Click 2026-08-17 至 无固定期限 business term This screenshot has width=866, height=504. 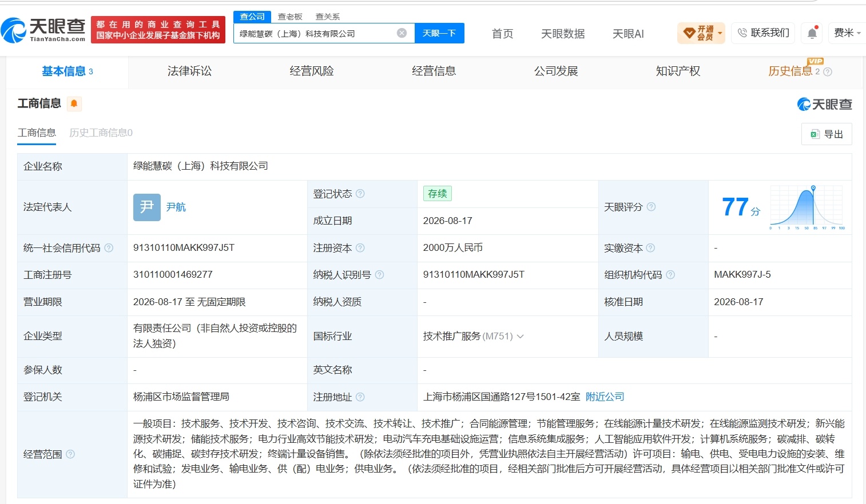189,302
